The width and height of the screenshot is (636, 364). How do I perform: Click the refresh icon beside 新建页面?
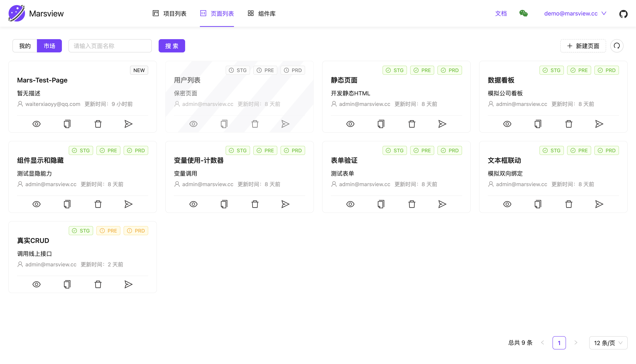point(617,46)
